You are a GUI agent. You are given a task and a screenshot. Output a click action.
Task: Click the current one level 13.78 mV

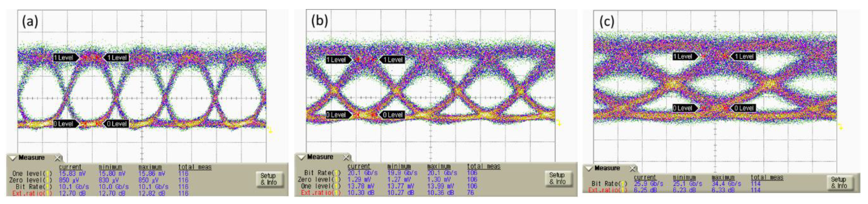click(361, 186)
